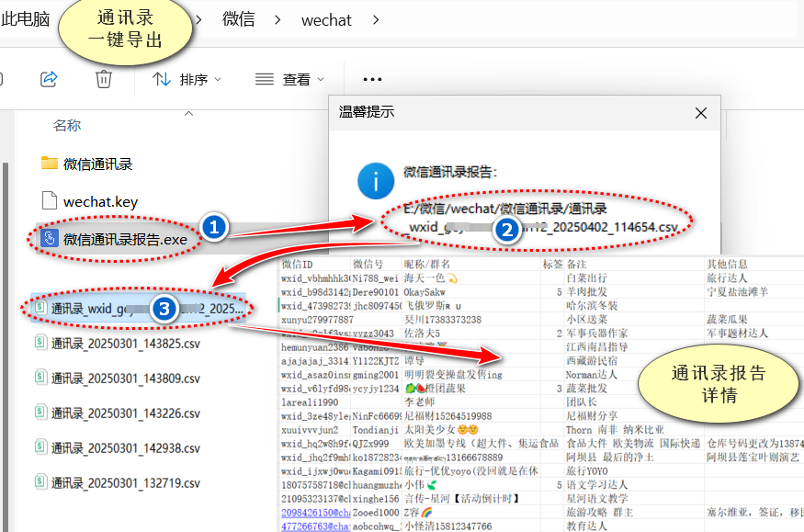Click the Share icon in the toolbar

(x=48, y=79)
